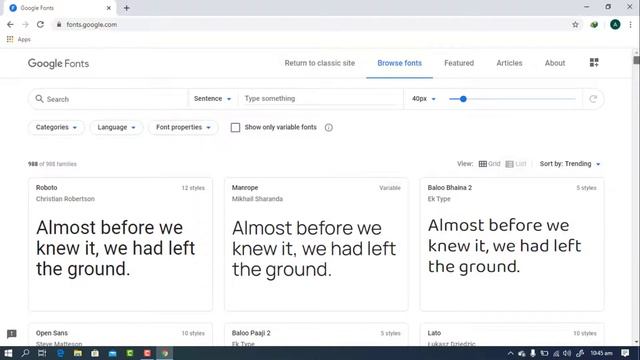Image resolution: width=640 pixels, height=360 pixels.
Task: Open the Chrome profile avatar
Action: pos(615,24)
